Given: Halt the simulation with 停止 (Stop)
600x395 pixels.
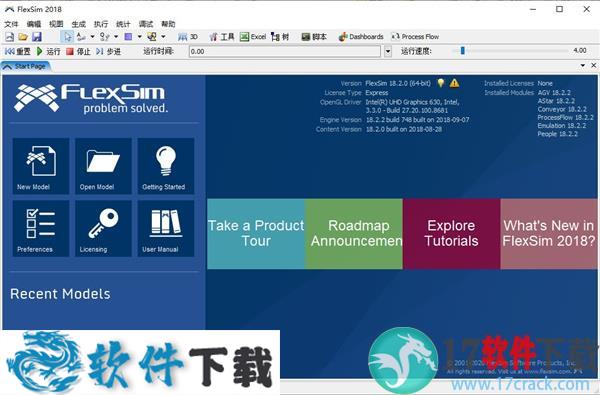Looking at the screenshot, I should [x=78, y=51].
